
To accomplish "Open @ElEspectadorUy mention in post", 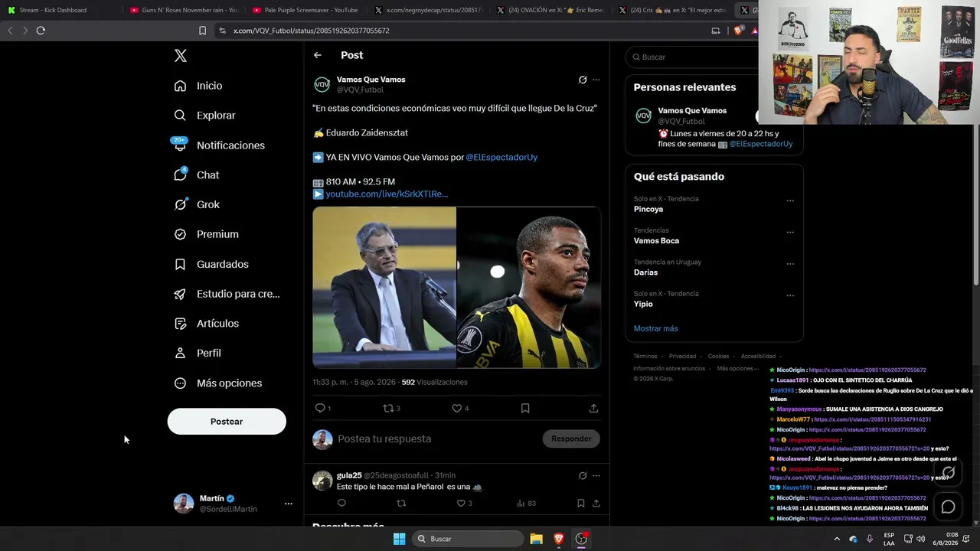I will click(x=501, y=158).
